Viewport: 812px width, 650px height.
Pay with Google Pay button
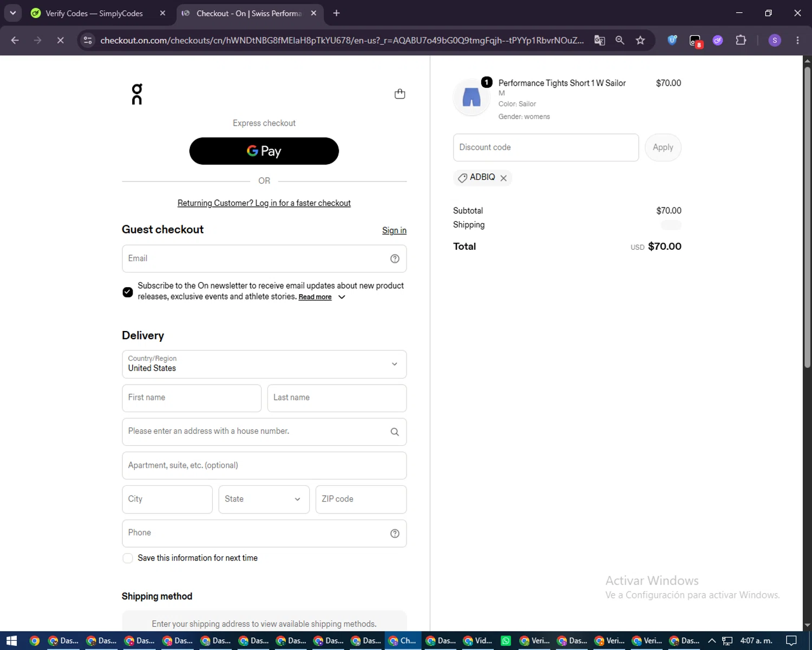pos(264,151)
